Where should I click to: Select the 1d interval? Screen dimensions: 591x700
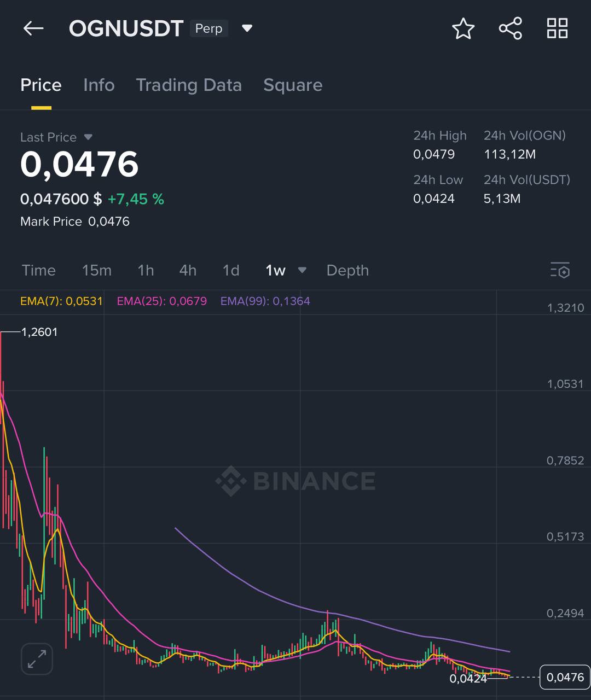(231, 270)
